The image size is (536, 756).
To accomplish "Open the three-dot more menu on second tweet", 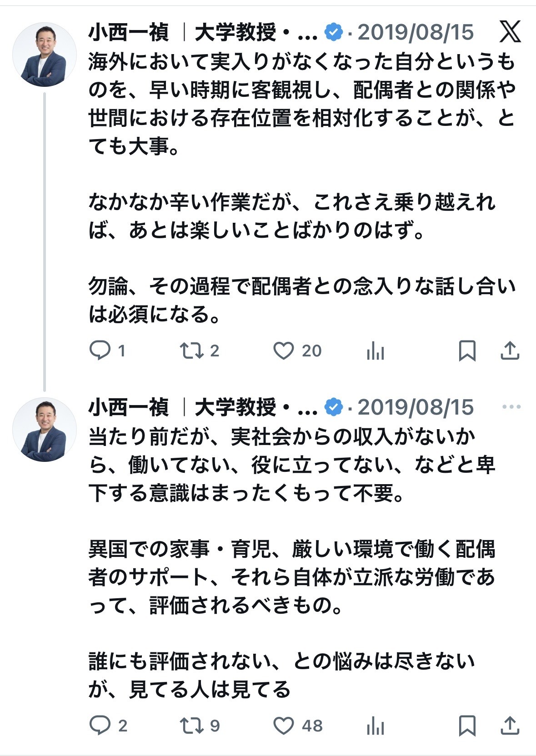I will point(511,407).
